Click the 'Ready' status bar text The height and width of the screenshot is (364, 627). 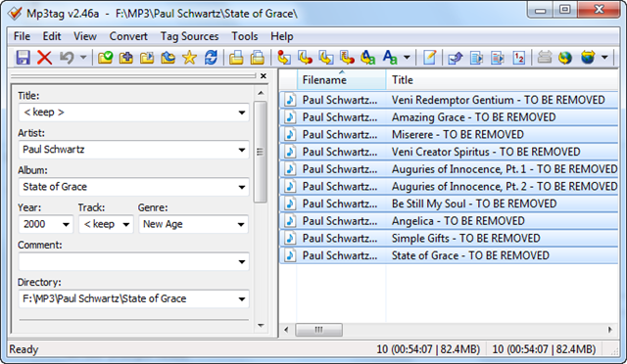[24, 349]
